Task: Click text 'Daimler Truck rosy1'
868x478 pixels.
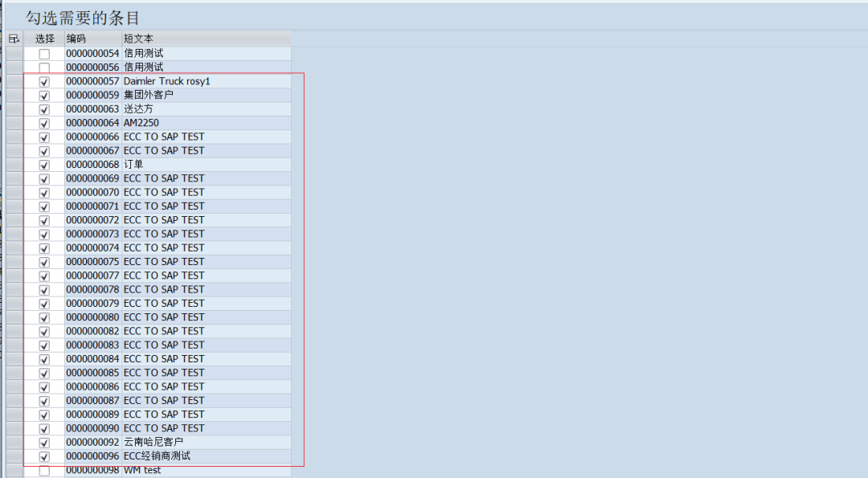Action: point(166,81)
